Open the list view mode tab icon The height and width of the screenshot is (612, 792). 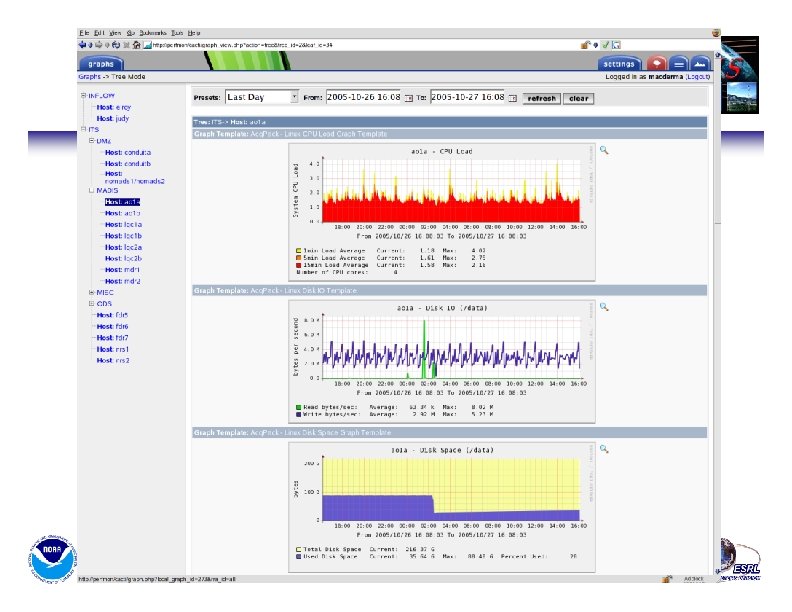pos(679,64)
